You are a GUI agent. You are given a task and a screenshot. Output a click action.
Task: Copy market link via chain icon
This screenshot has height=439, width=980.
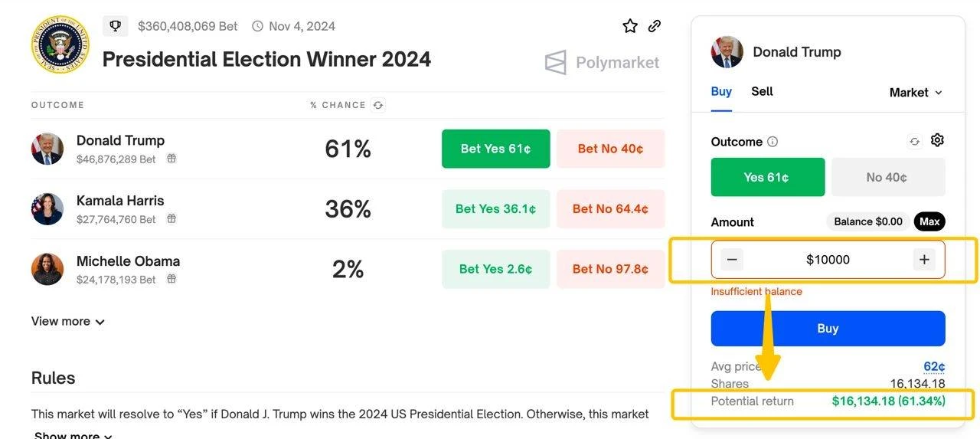click(x=655, y=26)
